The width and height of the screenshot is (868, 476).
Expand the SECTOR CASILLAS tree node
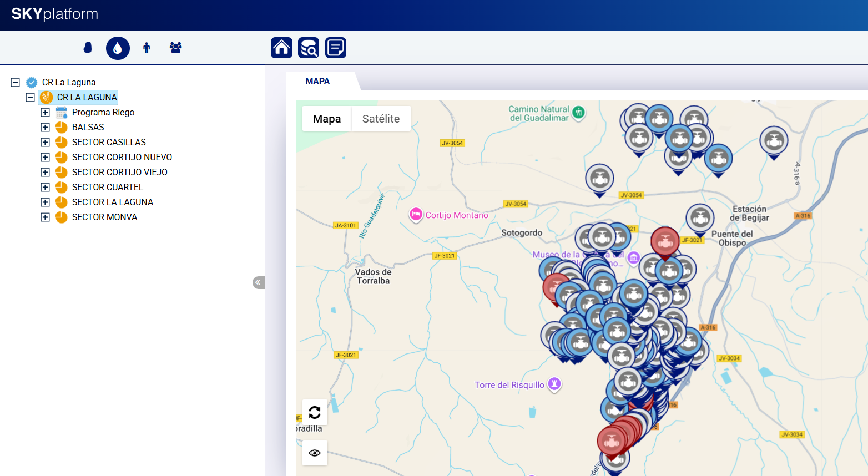pos(46,142)
